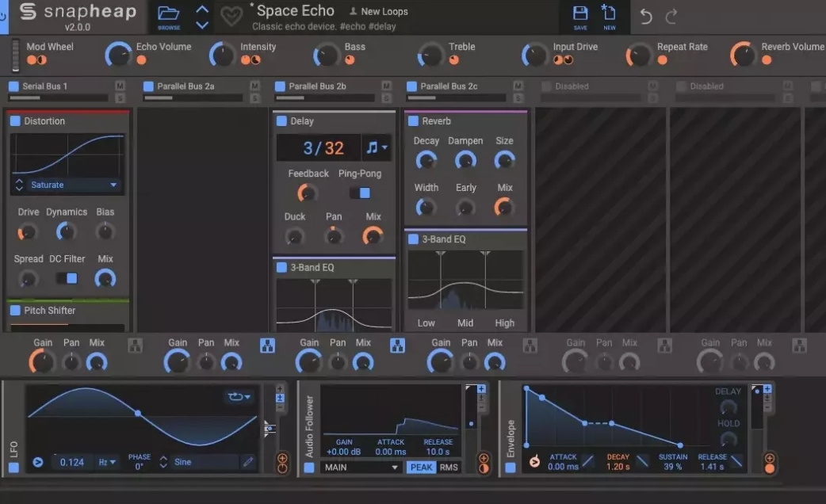Toggle the Parallel Bus 2c enable checkbox
This screenshot has width=826, height=504.
[x=412, y=86]
